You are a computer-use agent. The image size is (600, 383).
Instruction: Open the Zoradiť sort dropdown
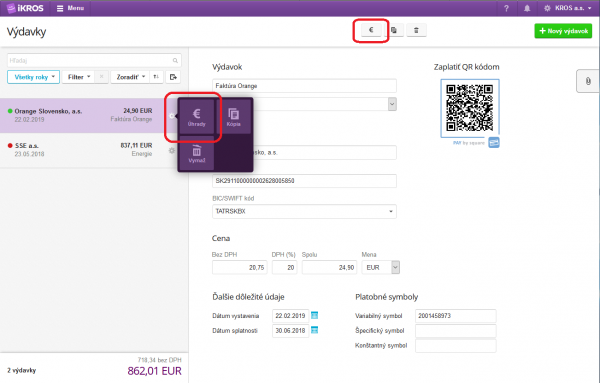coord(130,77)
